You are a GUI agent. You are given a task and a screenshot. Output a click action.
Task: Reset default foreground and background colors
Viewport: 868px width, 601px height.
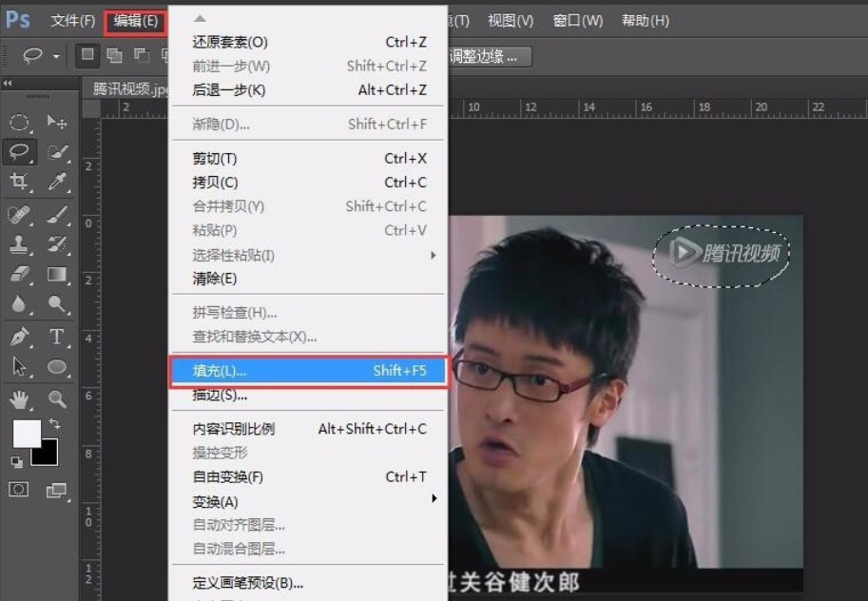pyautogui.click(x=16, y=461)
